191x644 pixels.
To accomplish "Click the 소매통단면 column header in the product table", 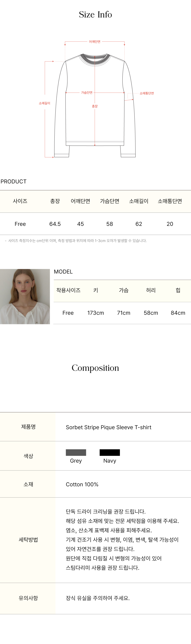I will [170, 201].
